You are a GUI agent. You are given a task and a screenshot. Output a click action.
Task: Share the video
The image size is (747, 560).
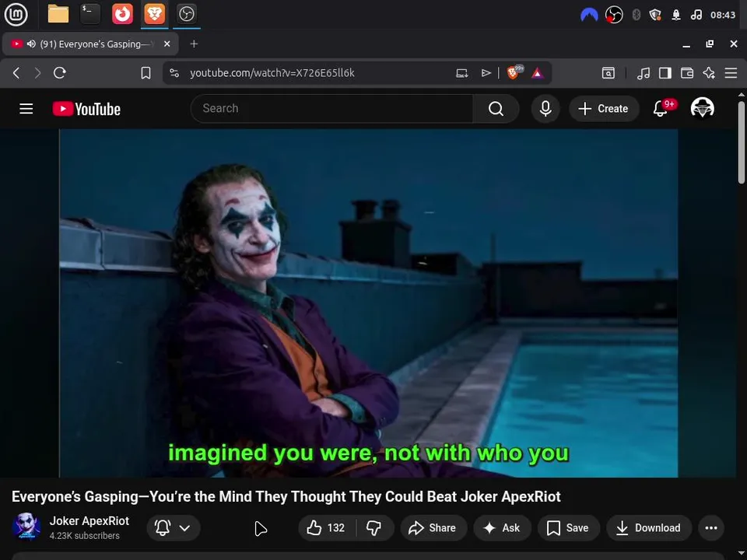click(433, 527)
